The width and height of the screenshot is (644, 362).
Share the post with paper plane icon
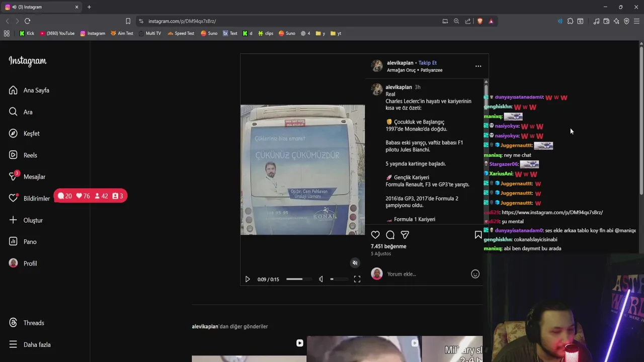(x=405, y=235)
